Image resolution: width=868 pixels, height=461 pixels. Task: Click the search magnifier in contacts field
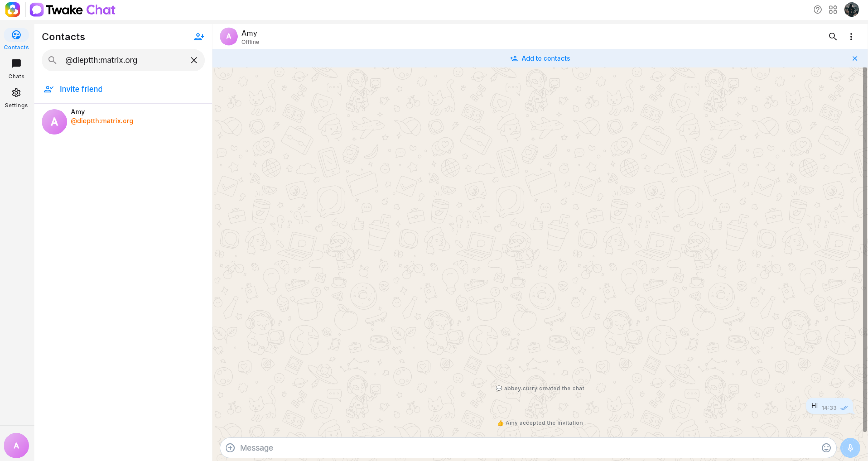tap(52, 60)
